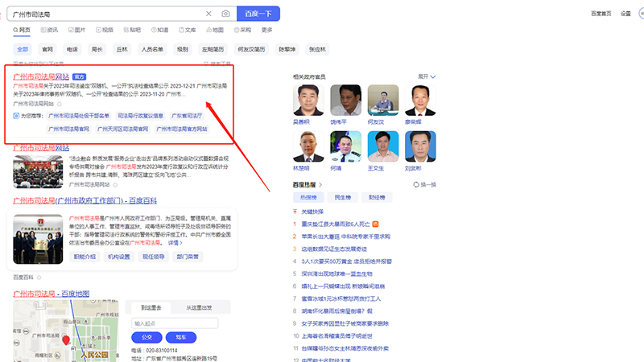Image resolution: width=644 pixels, height=362 pixels.
Task: Open the photo of official 王文生
Action: click(x=383, y=146)
